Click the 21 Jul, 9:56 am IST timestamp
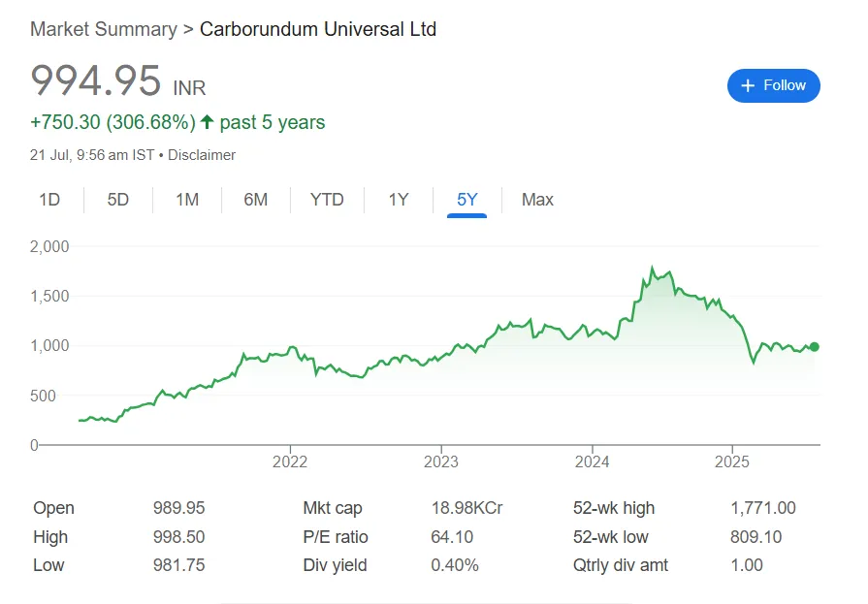 tap(92, 155)
